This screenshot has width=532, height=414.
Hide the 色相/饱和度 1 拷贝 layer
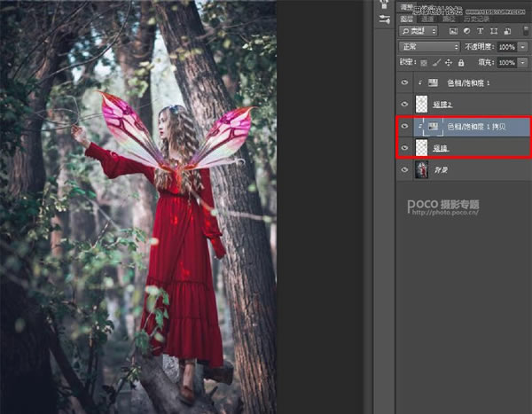point(404,127)
